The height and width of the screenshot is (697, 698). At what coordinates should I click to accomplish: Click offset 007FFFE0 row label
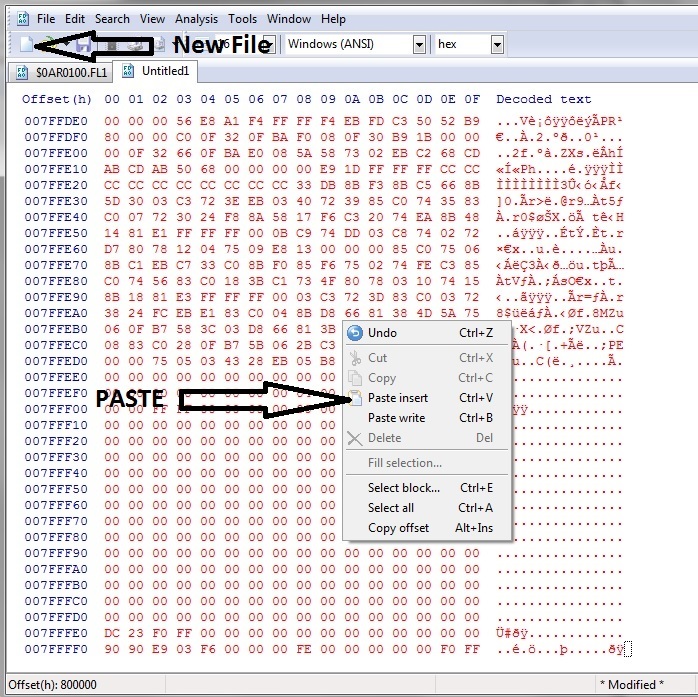click(x=56, y=633)
